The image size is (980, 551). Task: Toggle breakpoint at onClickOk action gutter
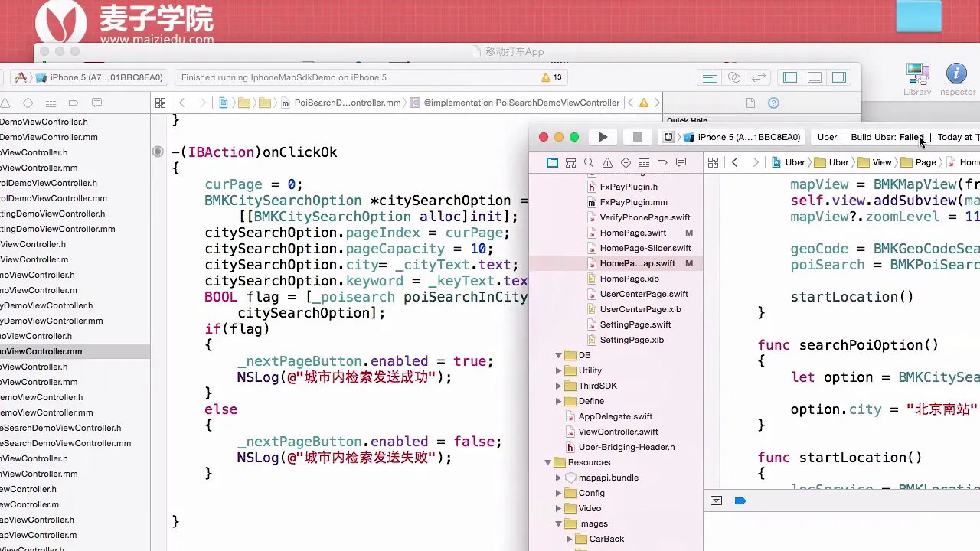(x=158, y=152)
